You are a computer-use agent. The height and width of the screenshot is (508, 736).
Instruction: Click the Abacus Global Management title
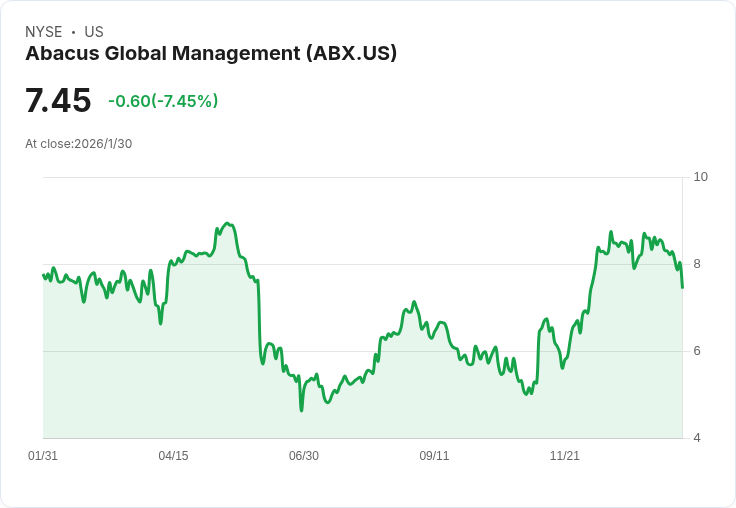pyautogui.click(x=211, y=53)
